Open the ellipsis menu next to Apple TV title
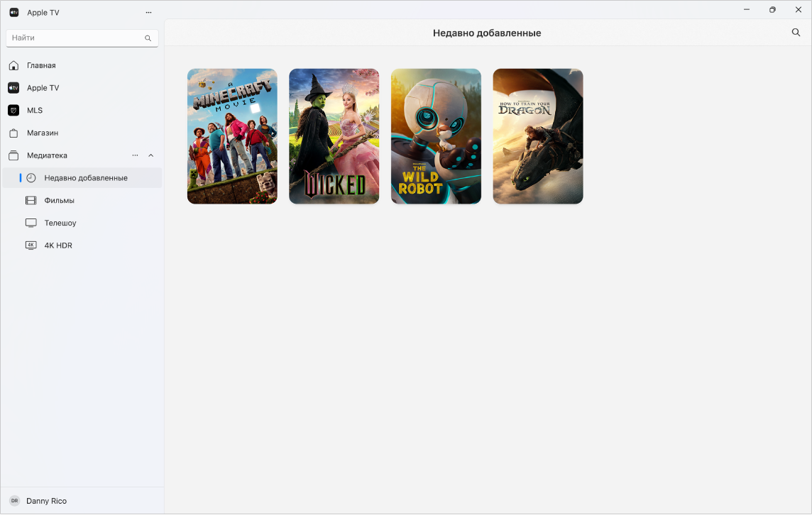The width and height of the screenshot is (812, 515). tap(148, 12)
